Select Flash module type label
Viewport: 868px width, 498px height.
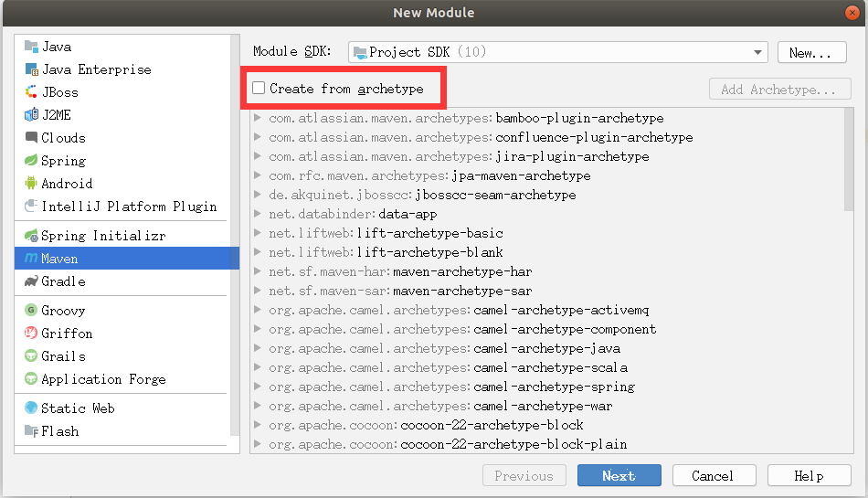(x=59, y=431)
